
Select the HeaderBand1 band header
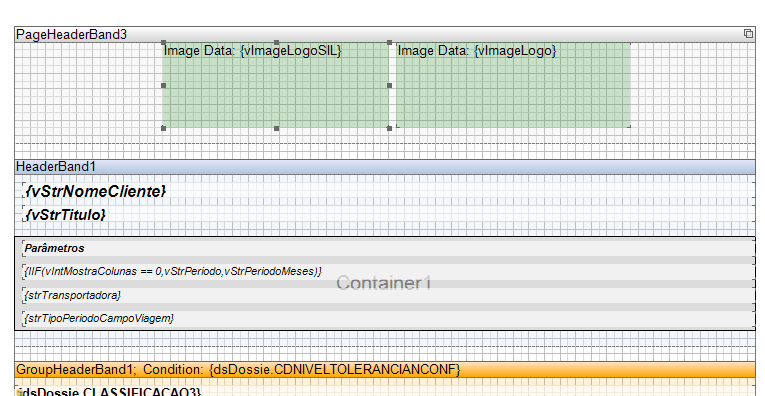385,167
